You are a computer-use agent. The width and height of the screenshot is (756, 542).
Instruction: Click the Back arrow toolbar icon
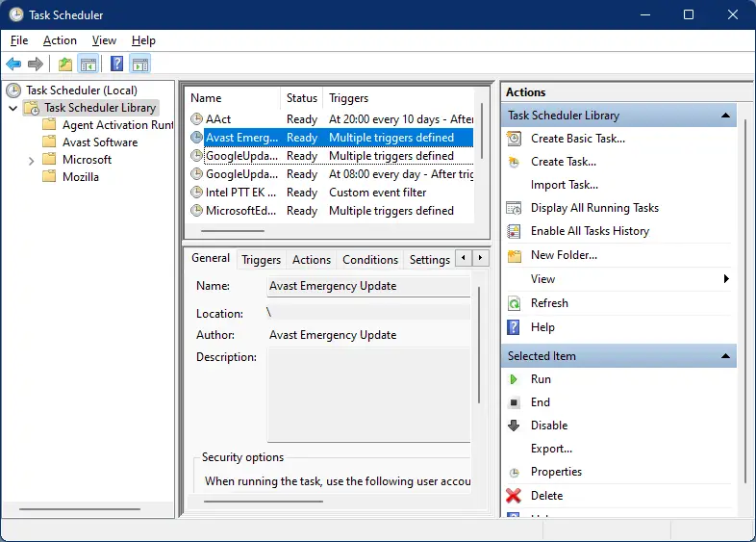point(13,64)
